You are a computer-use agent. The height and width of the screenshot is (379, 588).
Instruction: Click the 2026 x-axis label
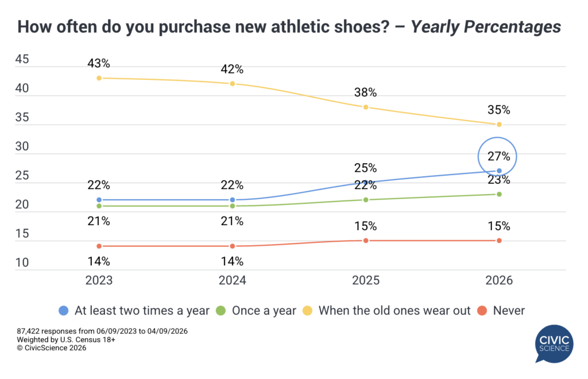tap(499, 281)
